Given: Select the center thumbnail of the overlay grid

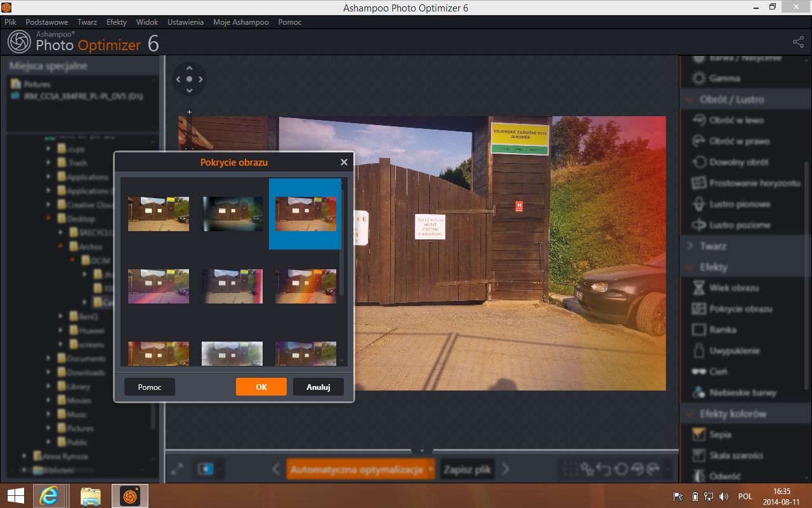Looking at the screenshot, I should [x=232, y=286].
